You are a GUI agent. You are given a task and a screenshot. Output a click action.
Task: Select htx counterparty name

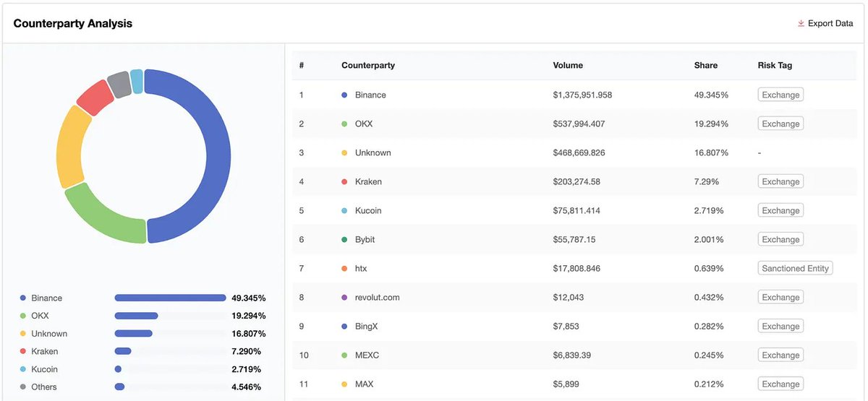[361, 268]
